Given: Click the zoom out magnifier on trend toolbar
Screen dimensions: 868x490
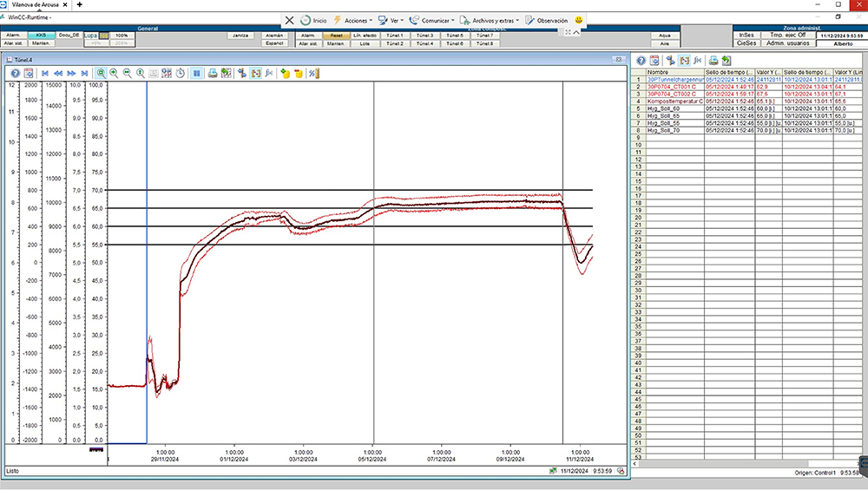Looking at the screenshot, I should point(127,74).
